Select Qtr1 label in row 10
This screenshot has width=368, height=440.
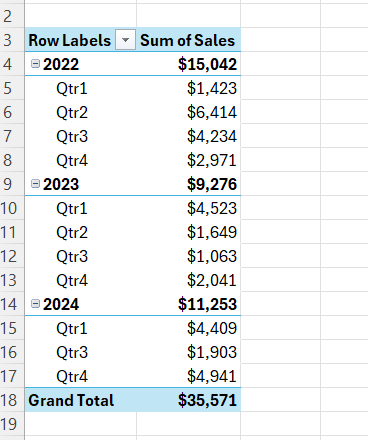[x=72, y=209]
